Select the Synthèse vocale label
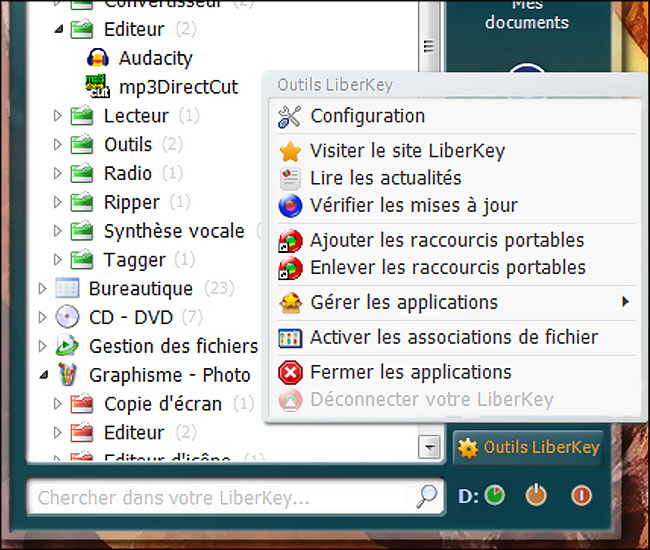 [174, 231]
